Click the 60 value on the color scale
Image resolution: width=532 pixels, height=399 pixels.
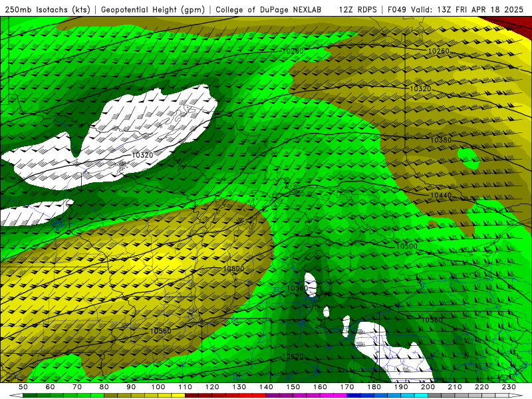(51, 387)
